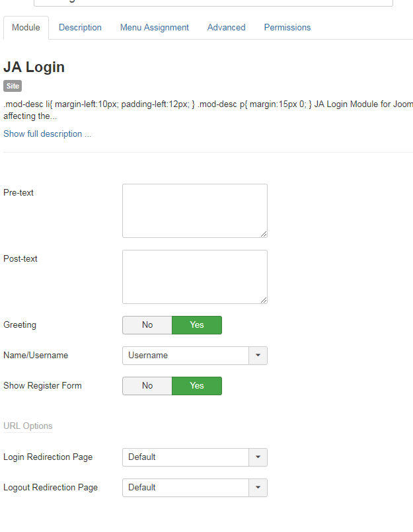Set Greeting to Yes
Image resolution: width=413 pixels, height=532 pixels.
point(197,325)
